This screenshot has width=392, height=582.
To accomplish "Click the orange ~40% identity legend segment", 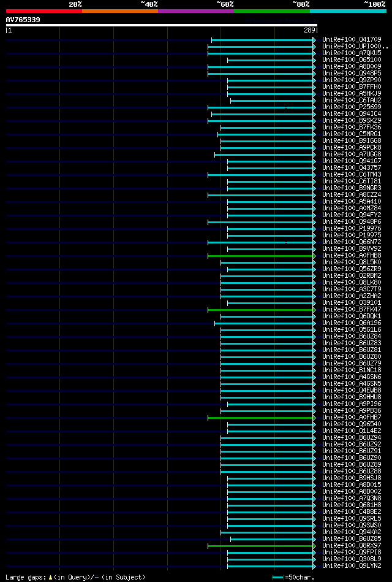I will 120,11.
